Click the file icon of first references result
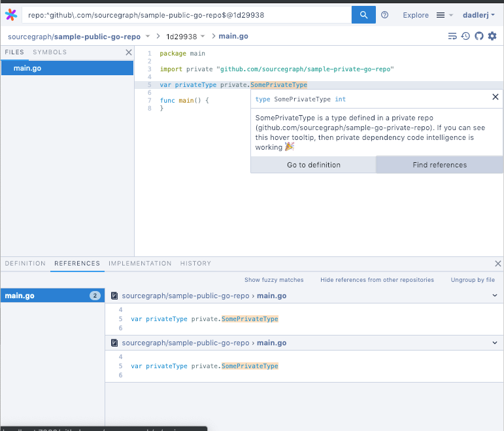The height and width of the screenshot is (431, 504). pos(114,296)
